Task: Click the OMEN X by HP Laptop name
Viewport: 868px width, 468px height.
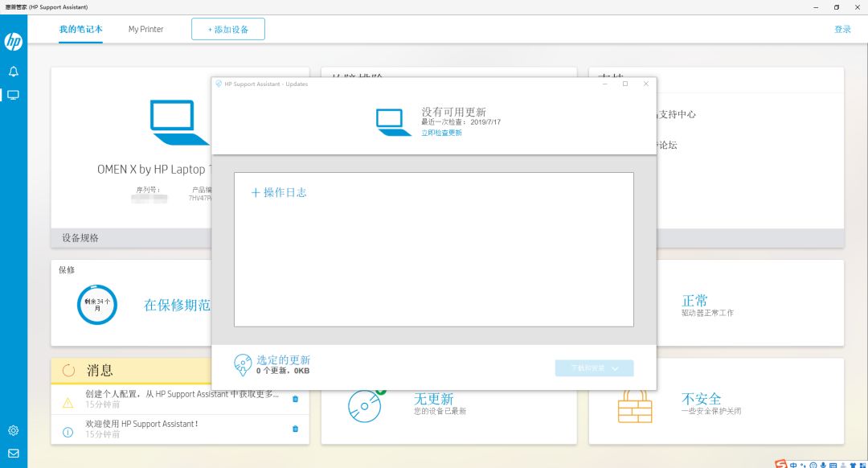Action: point(154,170)
